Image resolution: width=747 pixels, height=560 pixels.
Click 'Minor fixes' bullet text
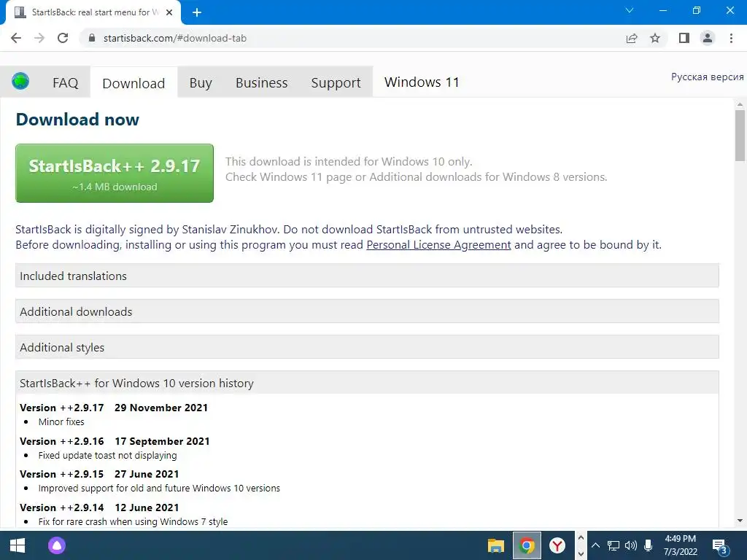pos(61,422)
